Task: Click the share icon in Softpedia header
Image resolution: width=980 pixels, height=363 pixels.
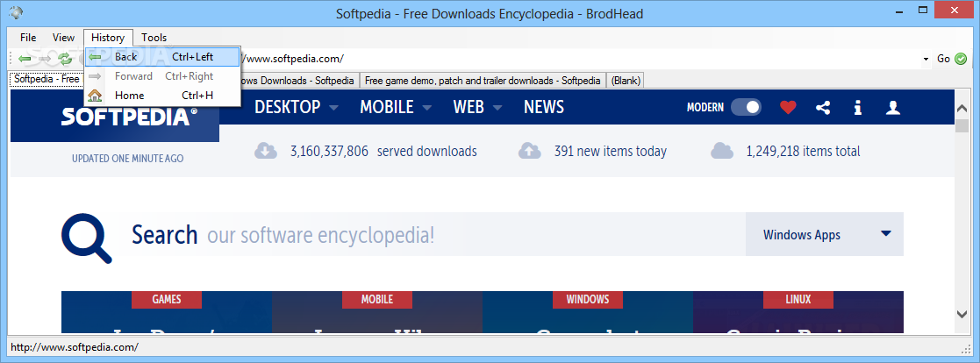Action: (823, 108)
